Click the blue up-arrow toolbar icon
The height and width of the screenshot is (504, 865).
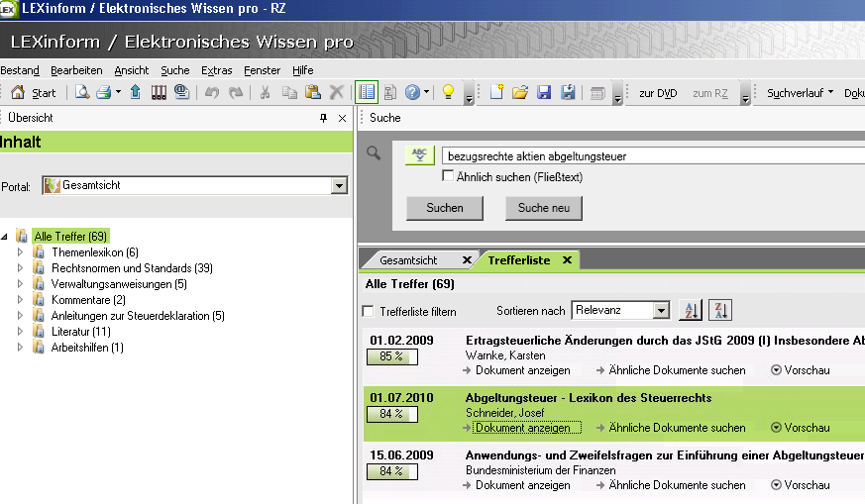[135, 92]
